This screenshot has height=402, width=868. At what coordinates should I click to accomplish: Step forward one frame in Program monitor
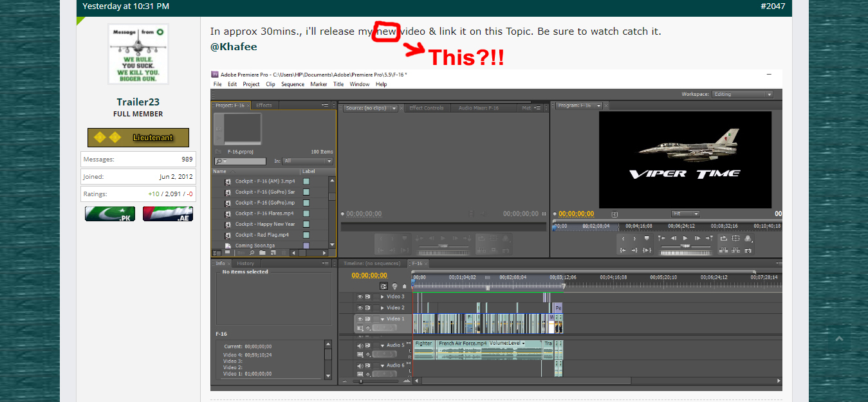click(697, 238)
